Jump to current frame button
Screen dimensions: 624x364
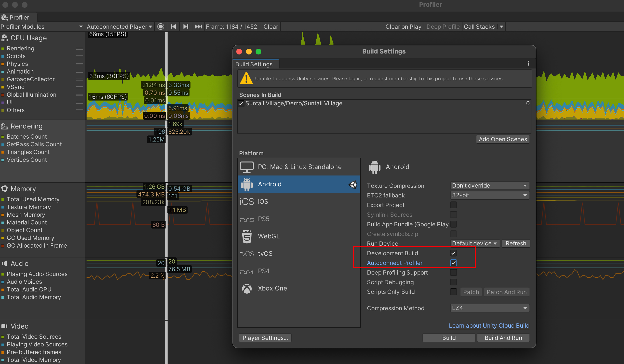(198, 27)
